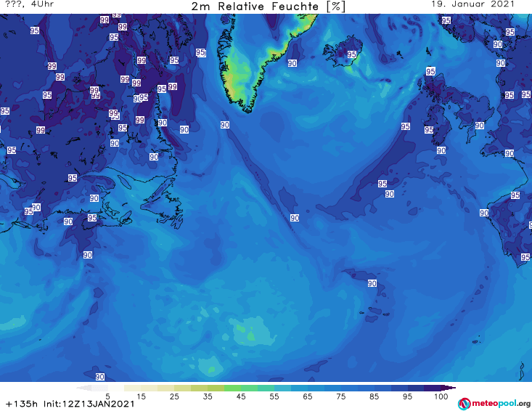532x411 pixels.
Task: Click the '???, 4Uhr' time label
Action: pyautogui.click(x=29, y=4)
